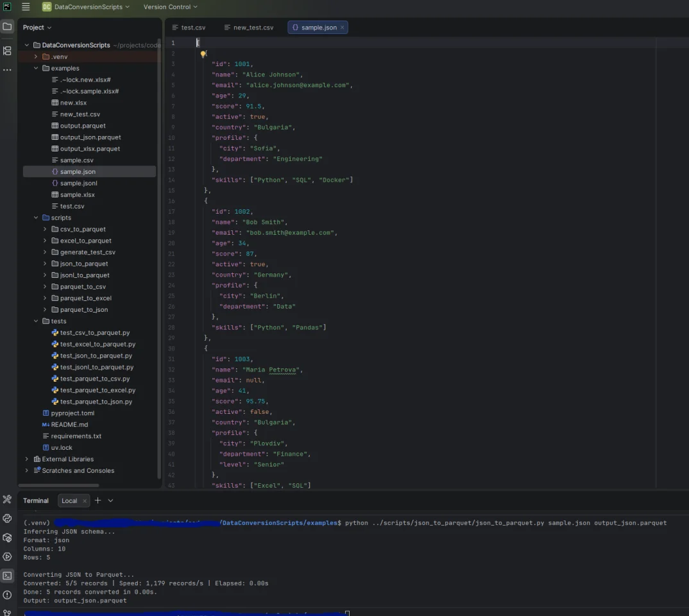Expand the parquet_to_csv folder
689x616 pixels.
[45, 286]
